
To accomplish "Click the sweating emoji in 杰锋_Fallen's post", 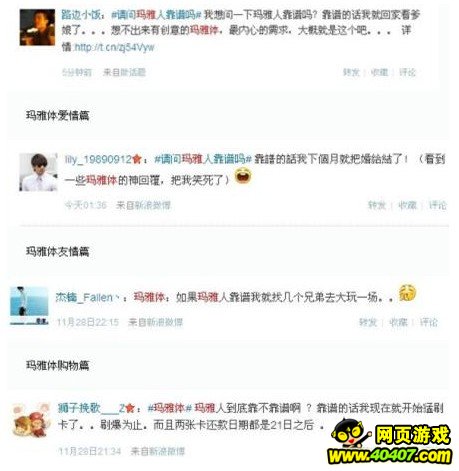I will (x=407, y=293).
